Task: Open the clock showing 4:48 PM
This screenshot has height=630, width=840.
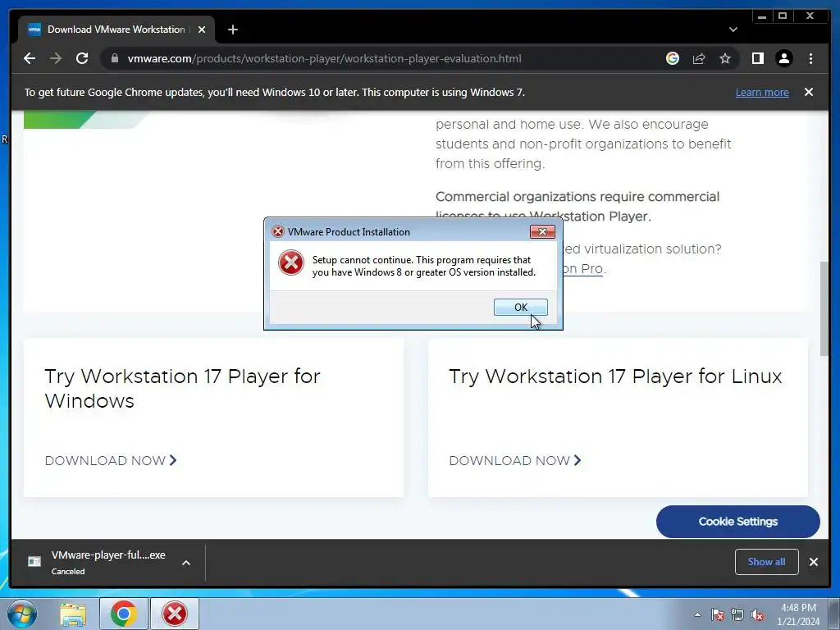Action: tap(798, 614)
